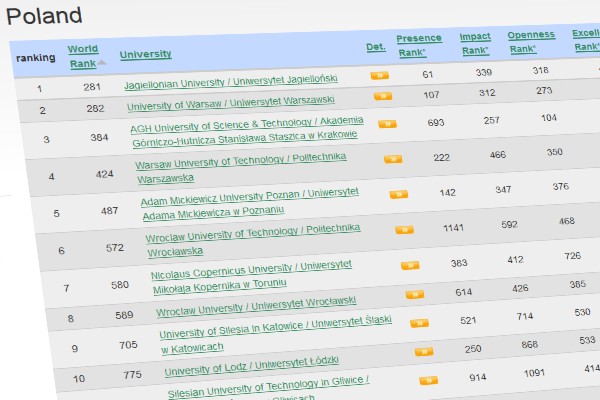Click impact rank value 714
Image resolution: width=600 pixels, height=400 pixels.
[525, 316]
